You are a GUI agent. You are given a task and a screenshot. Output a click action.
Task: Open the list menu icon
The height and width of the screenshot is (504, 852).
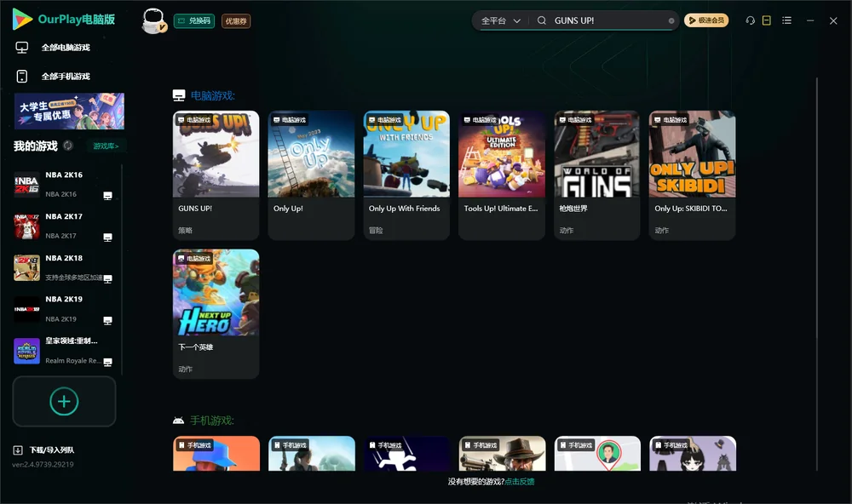[786, 20]
